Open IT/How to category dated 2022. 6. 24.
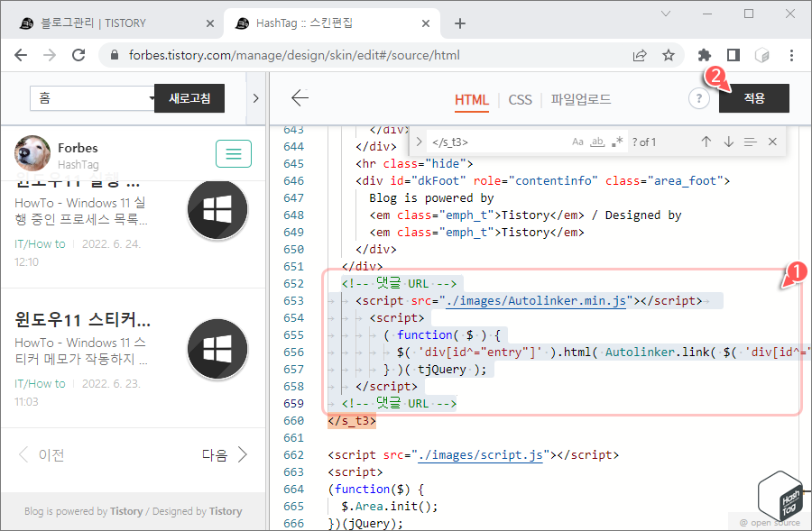 click(40, 243)
